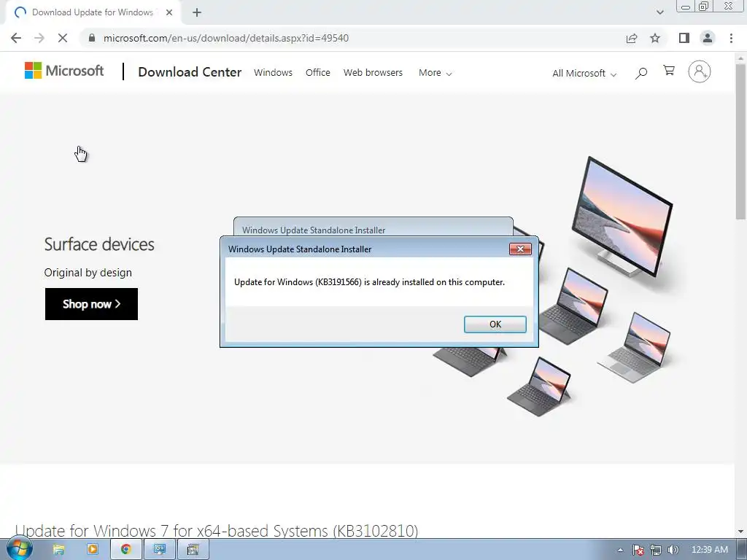Go back to the previous page
The width and height of the screenshot is (747, 560).
click(16, 38)
